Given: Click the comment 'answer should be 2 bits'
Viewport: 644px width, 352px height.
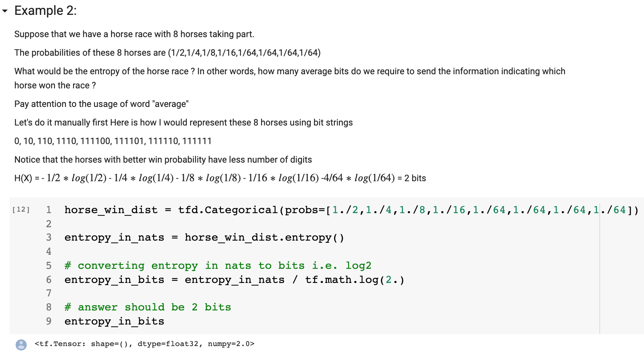Looking at the screenshot, I should point(148,307).
